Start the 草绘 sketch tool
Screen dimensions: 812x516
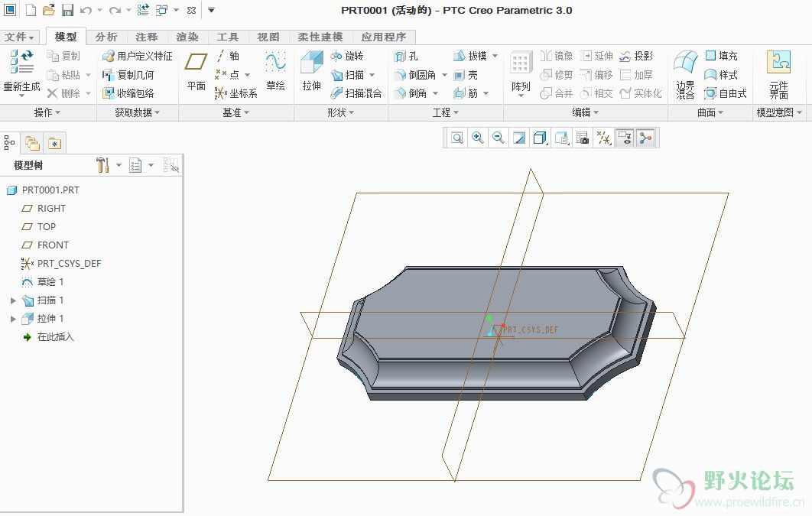(x=275, y=70)
